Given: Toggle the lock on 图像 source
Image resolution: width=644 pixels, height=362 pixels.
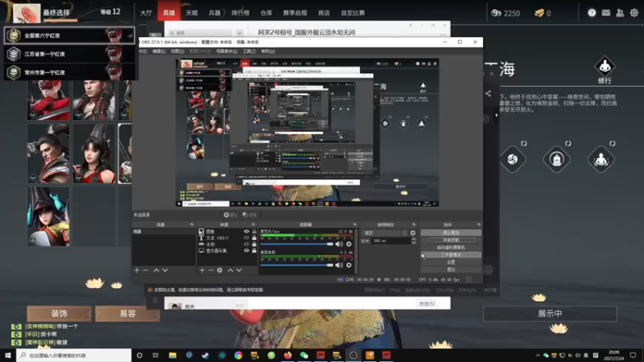Looking at the screenshot, I should pos(254,232).
